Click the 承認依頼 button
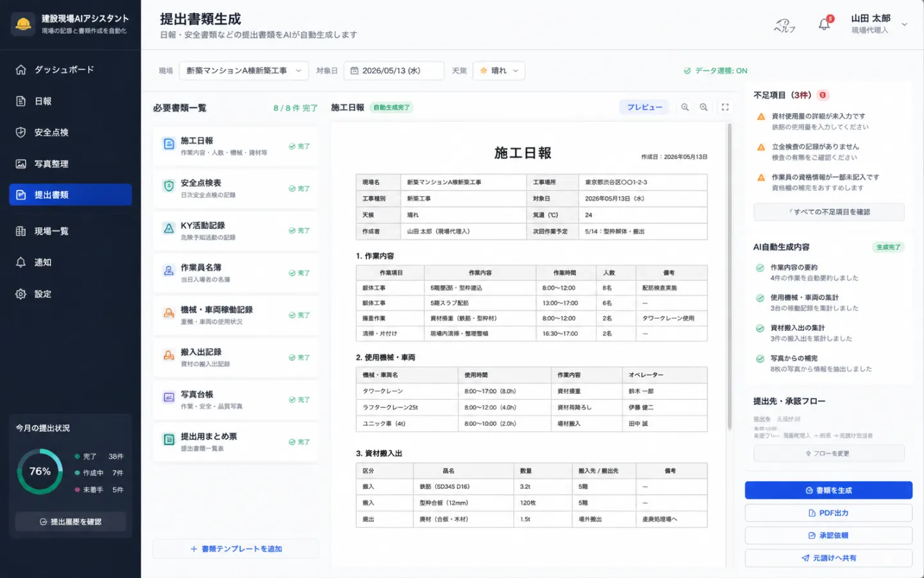The width and height of the screenshot is (924, 578). click(828, 536)
